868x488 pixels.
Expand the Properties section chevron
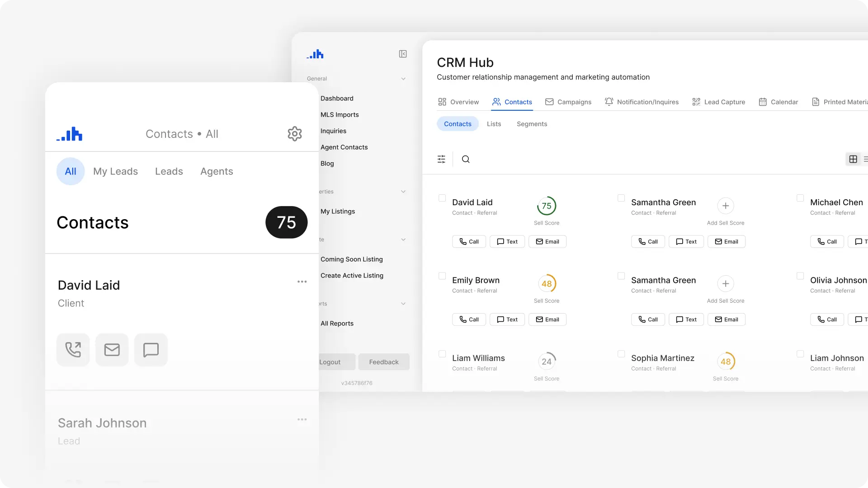click(x=403, y=191)
